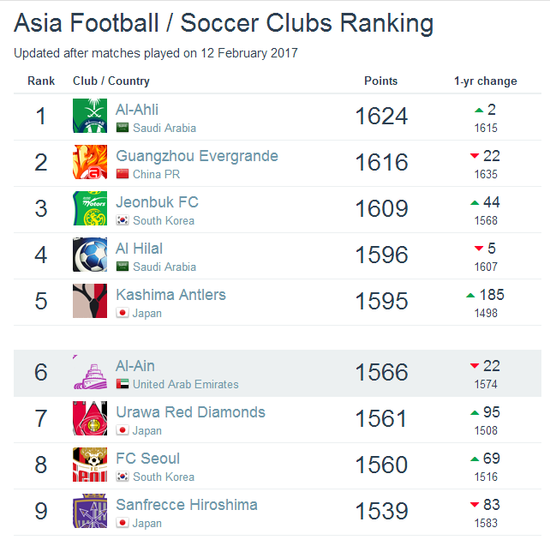550x540 pixels.
Task: Click the Kashima Antlers club logo
Action: click(90, 301)
